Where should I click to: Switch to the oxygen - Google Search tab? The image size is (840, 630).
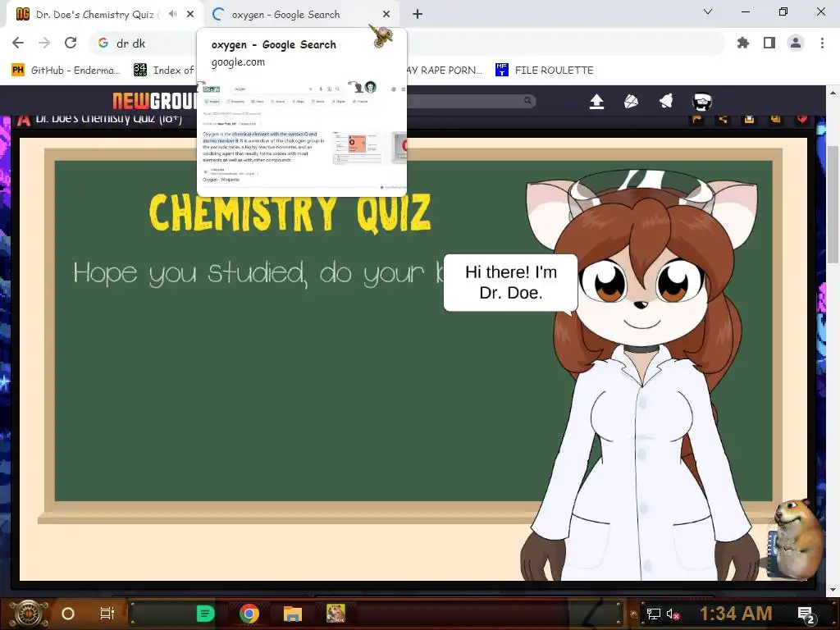[x=301, y=15]
